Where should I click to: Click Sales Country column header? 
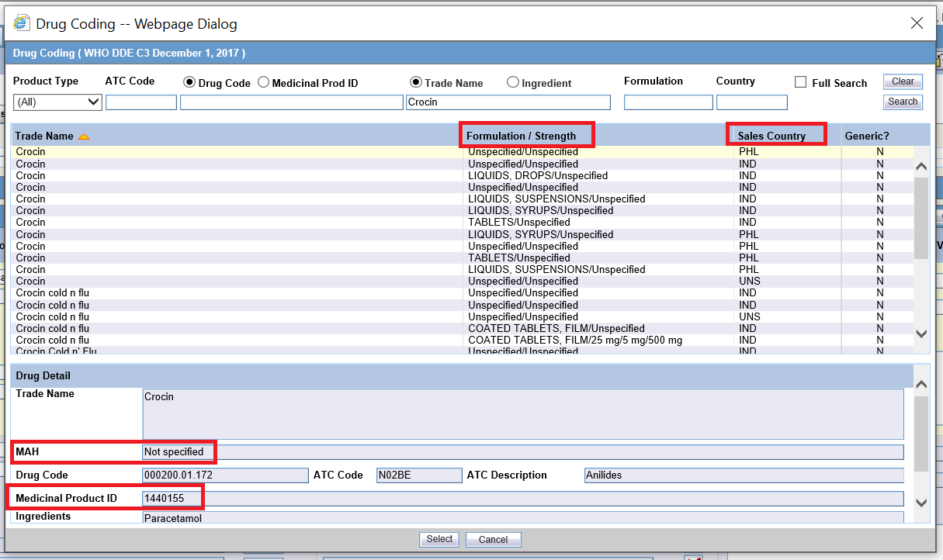(x=771, y=136)
